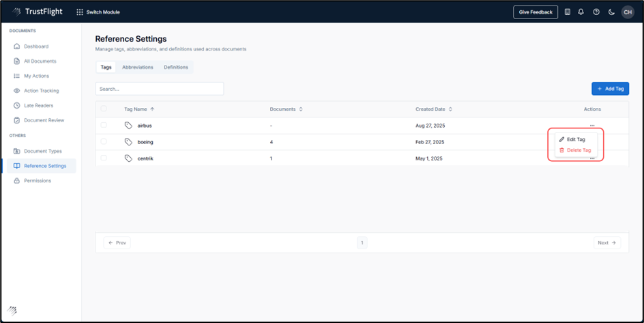Go to Action Tracking in sidebar
644x323 pixels.
click(x=41, y=91)
